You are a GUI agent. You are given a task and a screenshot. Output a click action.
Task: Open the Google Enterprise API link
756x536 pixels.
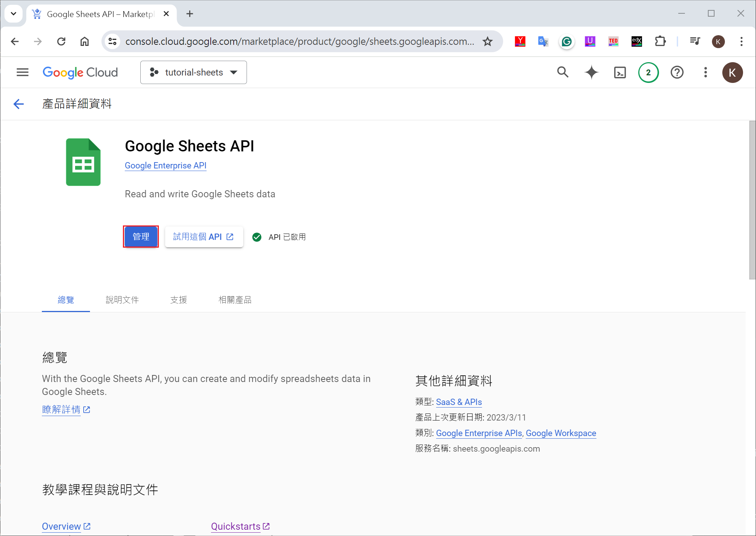(x=165, y=165)
